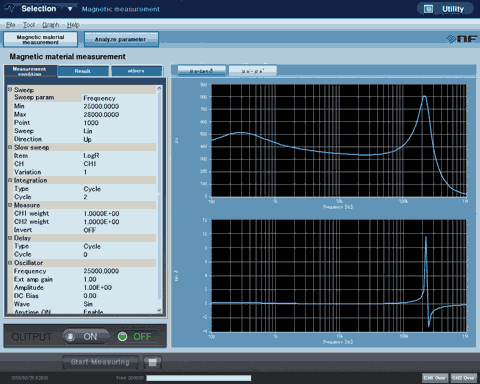The height and width of the screenshot is (384, 480).
Task: Click the stop icon beside Start Measuring
Action: [152, 362]
